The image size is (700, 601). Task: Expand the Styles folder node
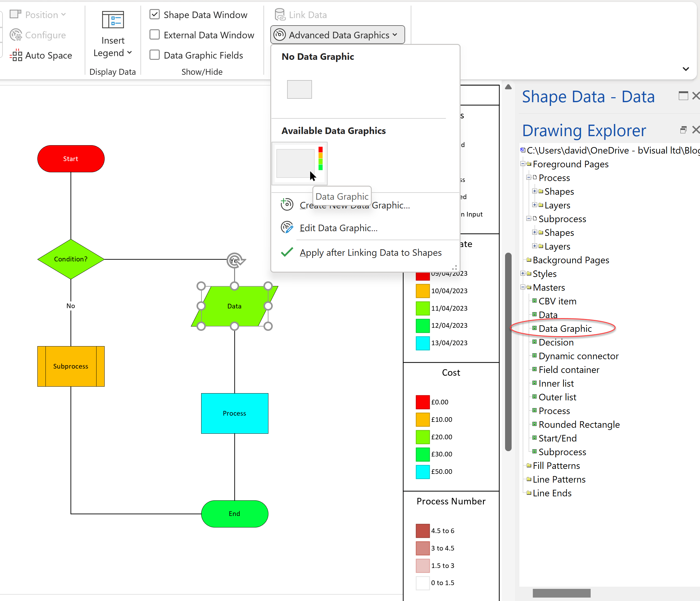click(x=523, y=274)
